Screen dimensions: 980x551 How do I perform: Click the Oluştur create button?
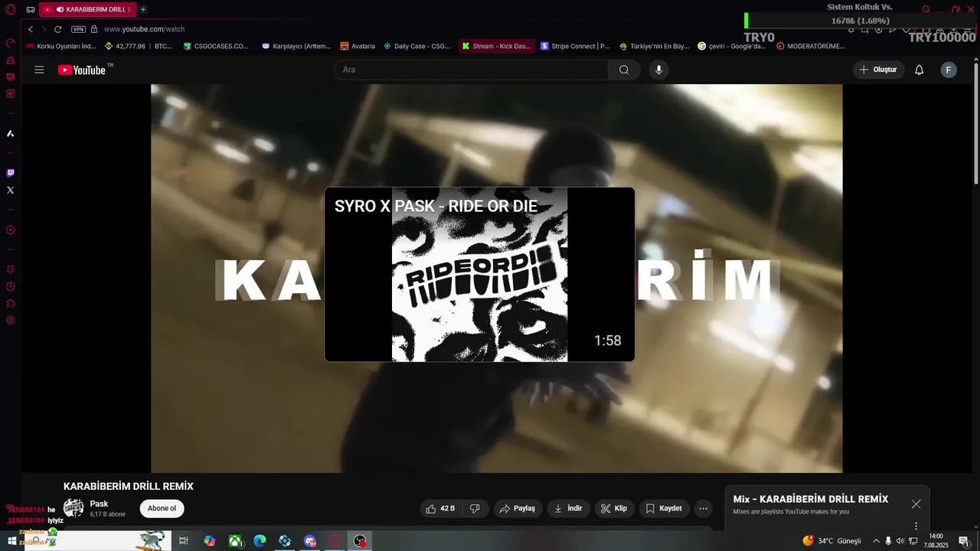click(878, 70)
